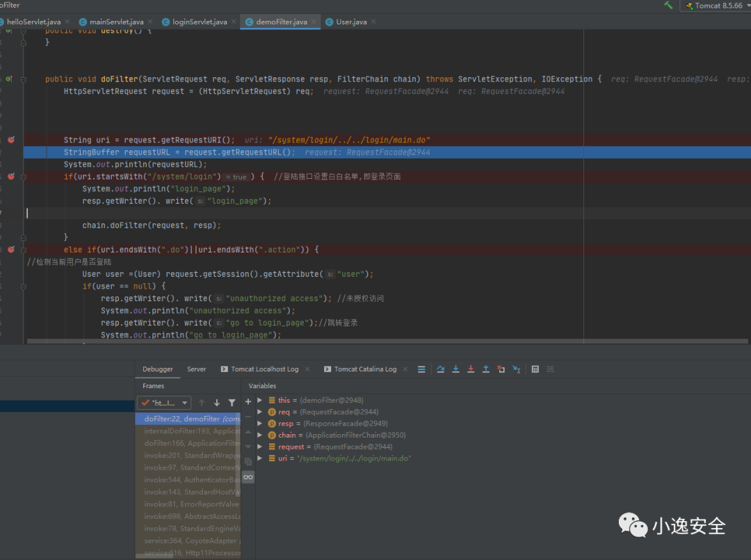Image resolution: width=751 pixels, height=560 pixels.
Task: Toggle the glasses watches view icon
Action: [248, 477]
